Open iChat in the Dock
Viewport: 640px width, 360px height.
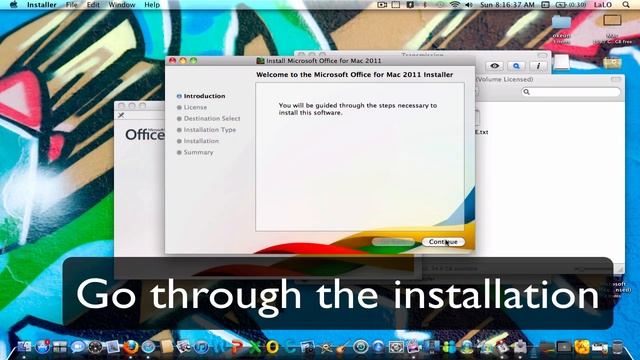click(x=78, y=347)
